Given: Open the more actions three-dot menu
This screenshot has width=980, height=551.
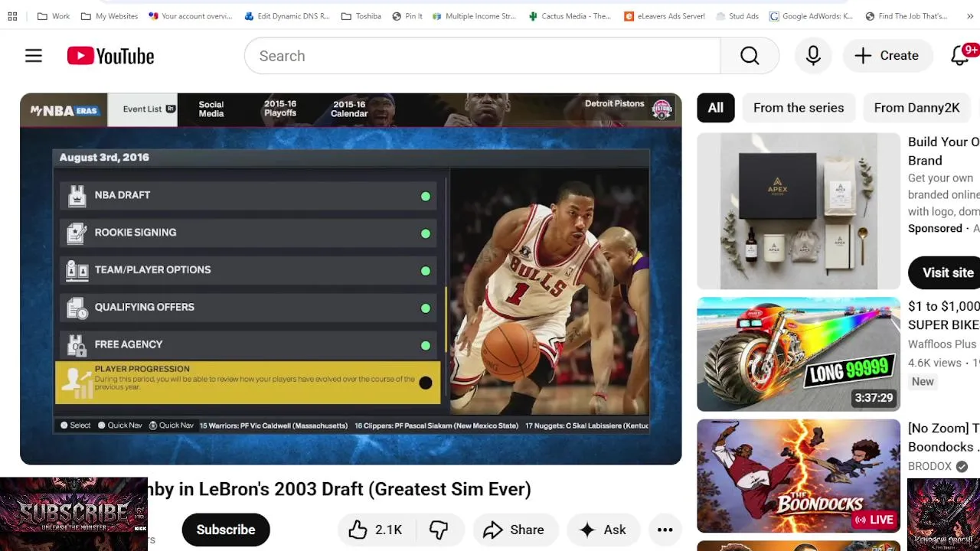Looking at the screenshot, I should point(665,530).
